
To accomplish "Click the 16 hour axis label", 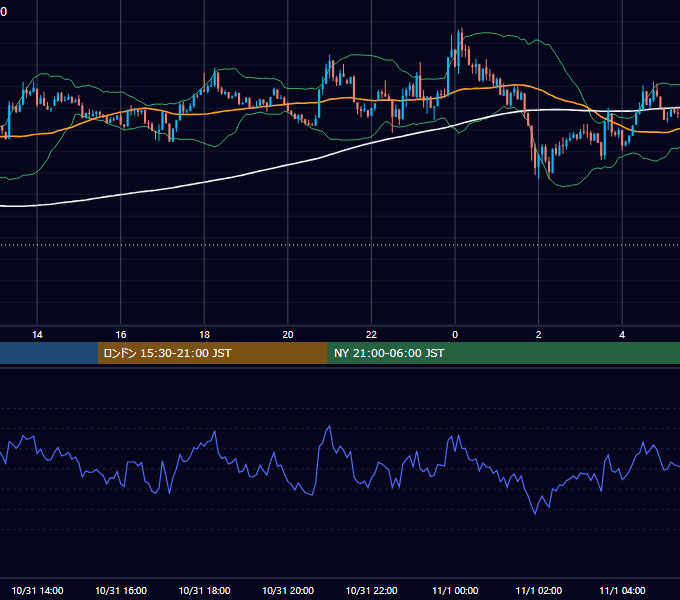I will coord(121,335).
